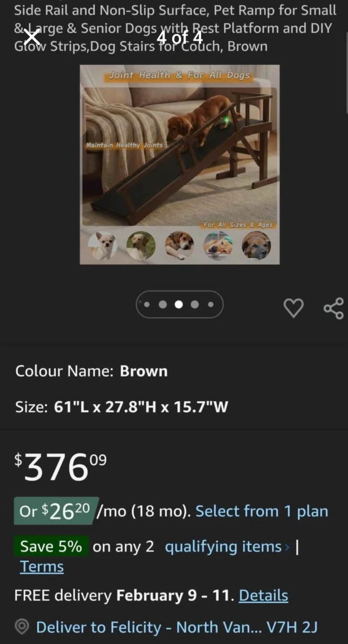This screenshot has height=644, width=348.
Task: Change Deliver to Felicity address
Action: point(177,627)
